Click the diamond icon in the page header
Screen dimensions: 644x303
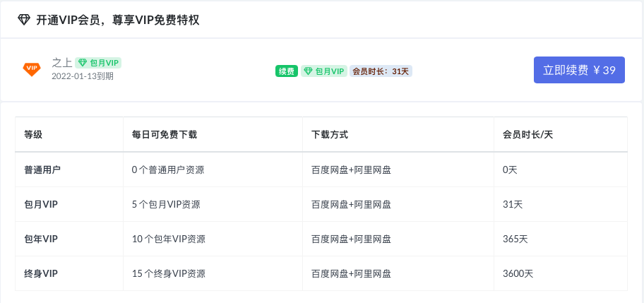point(24,20)
